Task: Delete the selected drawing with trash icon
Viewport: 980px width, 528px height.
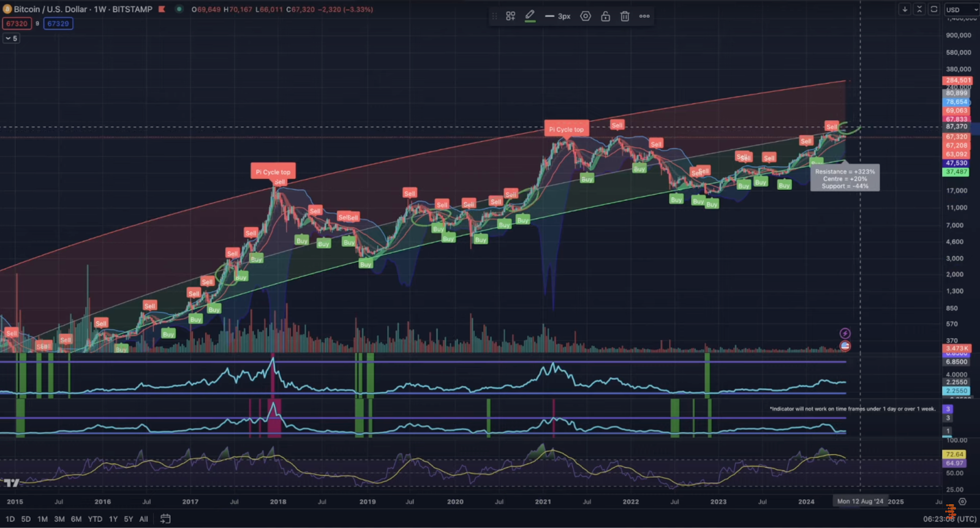Action: click(625, 17)
